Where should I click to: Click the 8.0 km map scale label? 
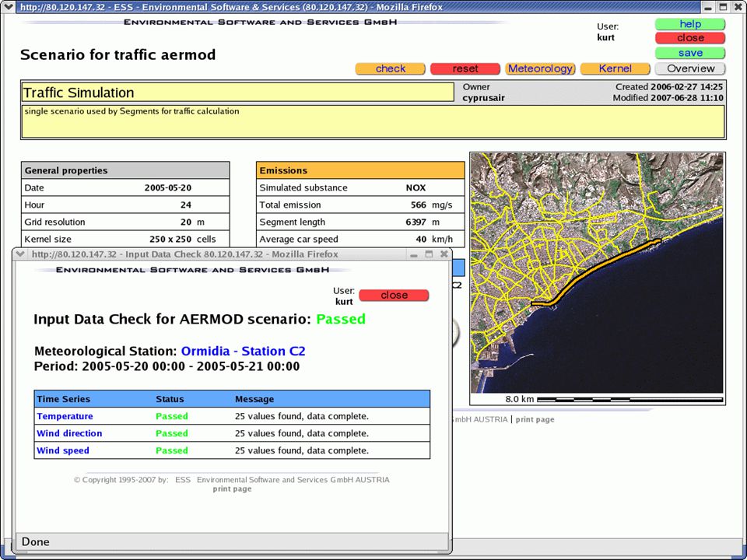520,399
